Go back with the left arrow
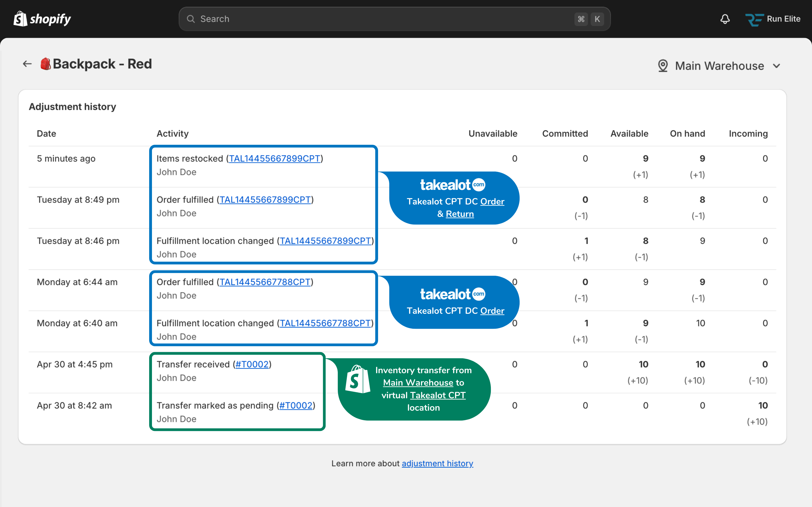Image resolution: width=812 pixels, height=507 pixels. click(27, 64)
